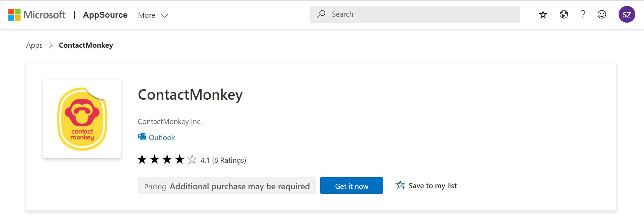644x221 pixels.
Task: Click the first filled rating star
Action: [x=142, y=159]
